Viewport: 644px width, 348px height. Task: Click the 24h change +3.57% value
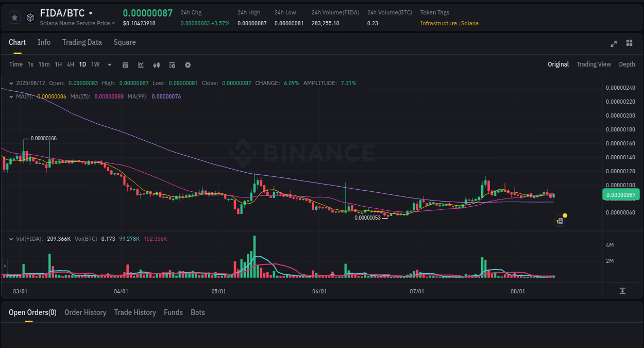[x=220, y=23]
